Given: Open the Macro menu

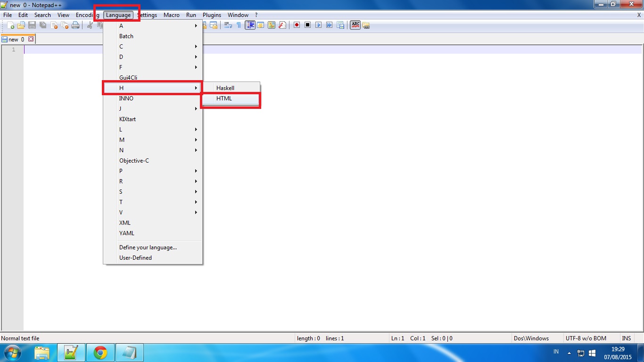Looking at the screenshot, I should pyautogui.click(x=172, y=15).
